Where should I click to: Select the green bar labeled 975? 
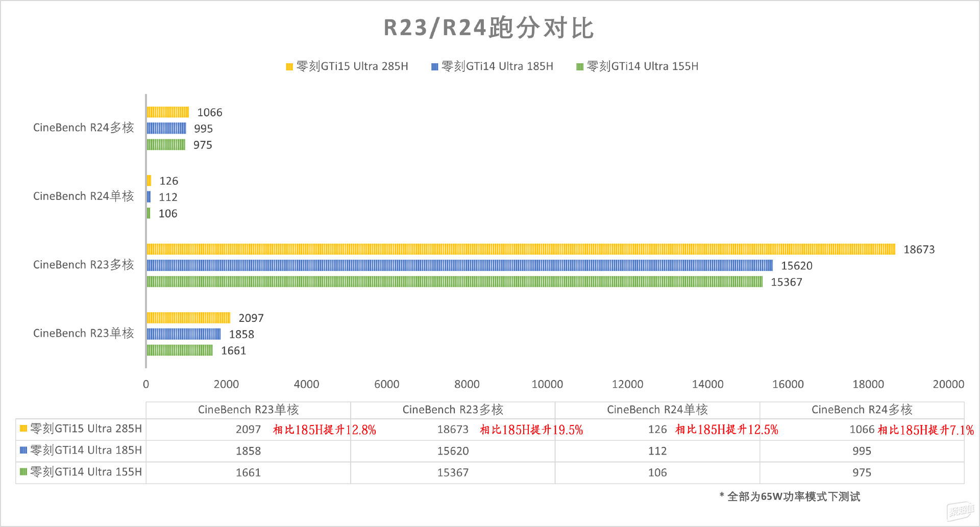166,144
